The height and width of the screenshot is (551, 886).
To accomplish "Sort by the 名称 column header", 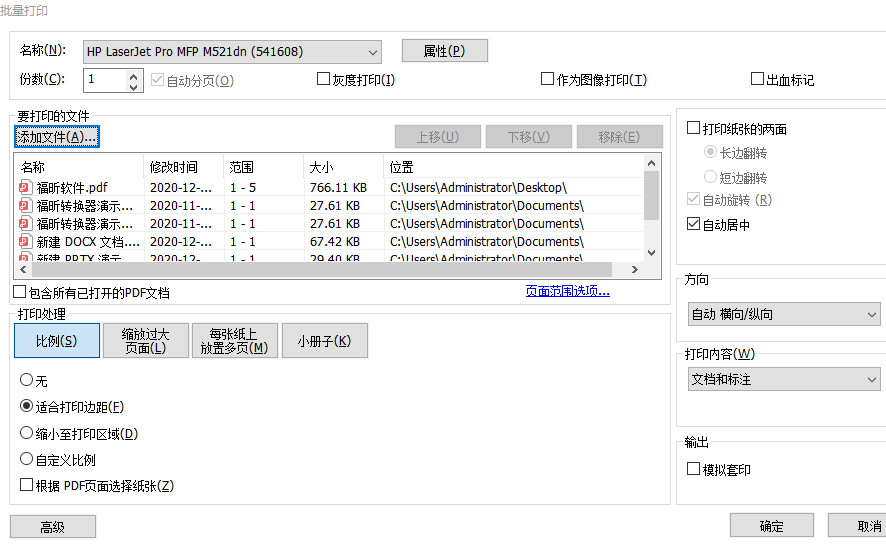I will [x=79, y=167].
